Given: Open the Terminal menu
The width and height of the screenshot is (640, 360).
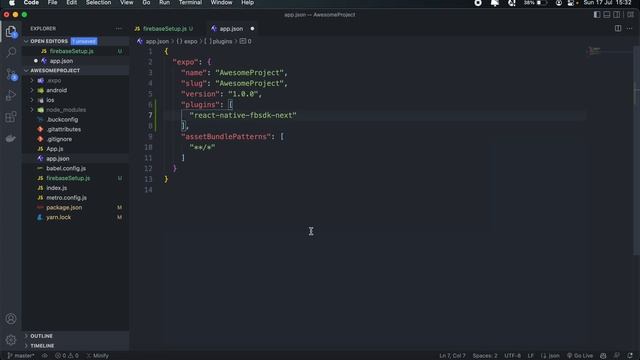Looking at the screenshot, I should point(190,3).
